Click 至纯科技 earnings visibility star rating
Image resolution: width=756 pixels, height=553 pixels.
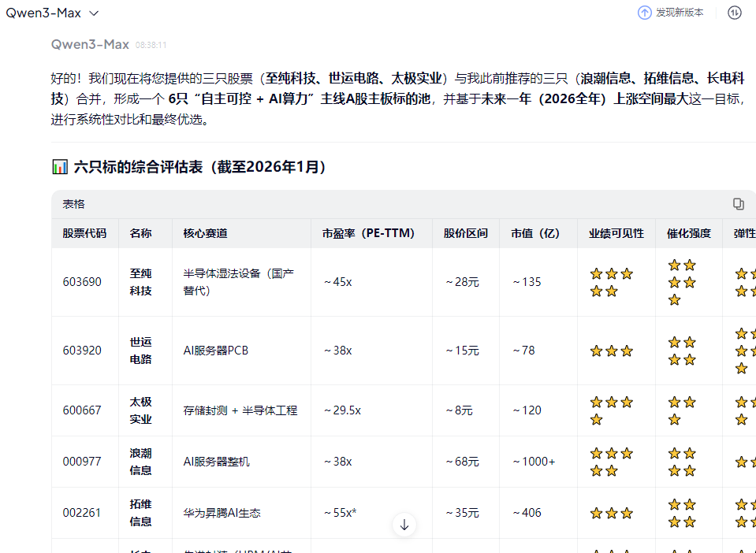coord(612,282)
